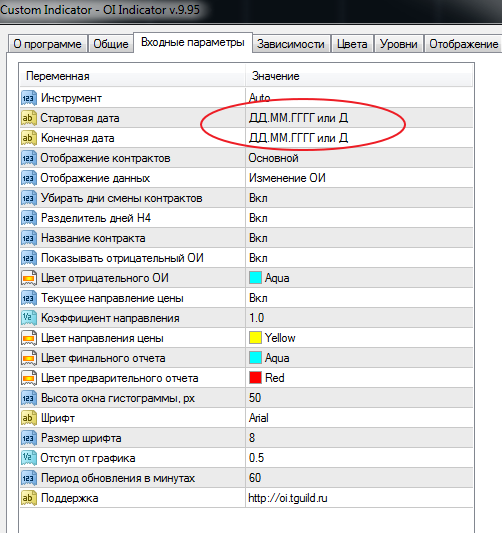Image resolution: width=502 pixels, height=533 pixels.
Task: Select the Поддержка row label
Action: 70,498
